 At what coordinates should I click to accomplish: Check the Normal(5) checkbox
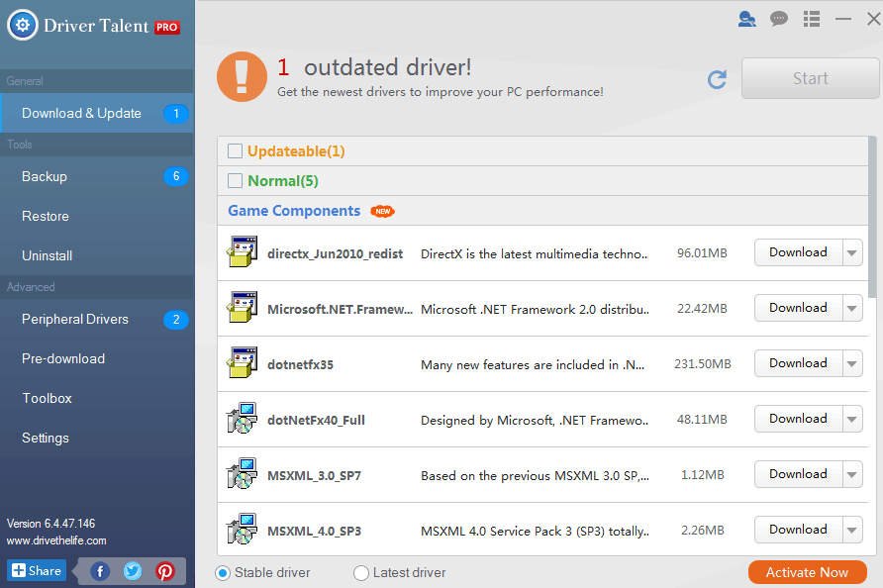click(x=235, y=181)
